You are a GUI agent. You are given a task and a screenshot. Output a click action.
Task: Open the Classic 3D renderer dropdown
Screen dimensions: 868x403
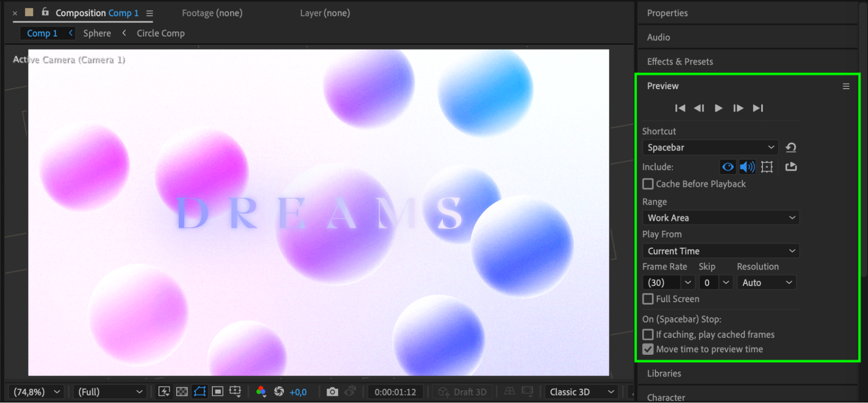tap(581, 392)
